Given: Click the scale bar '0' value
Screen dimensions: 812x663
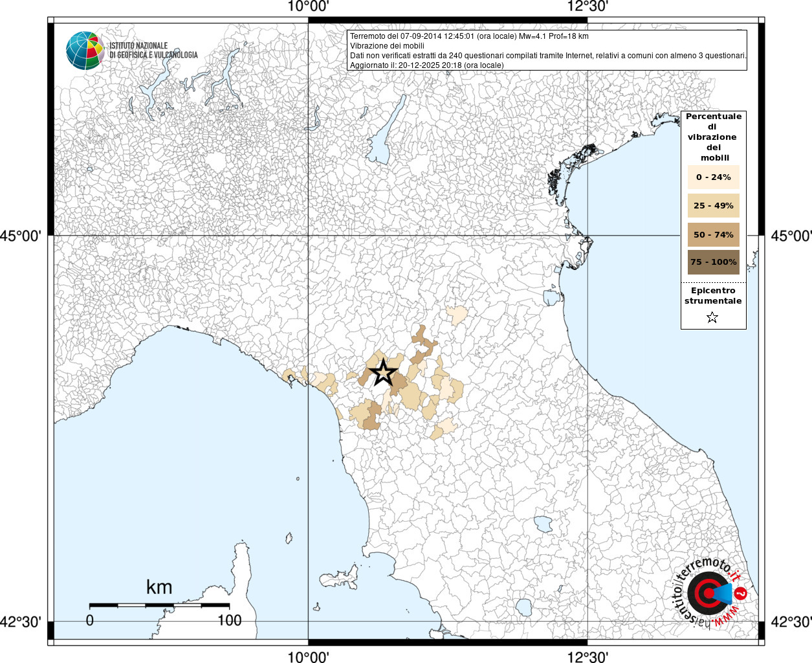Looking at the screenshot, I should coord(90,620).
